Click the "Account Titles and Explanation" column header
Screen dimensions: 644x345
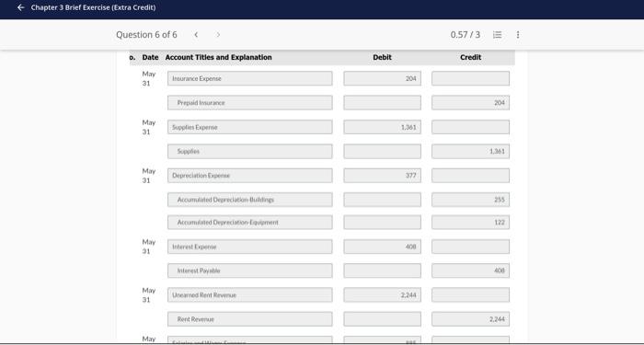click(219, 57)
